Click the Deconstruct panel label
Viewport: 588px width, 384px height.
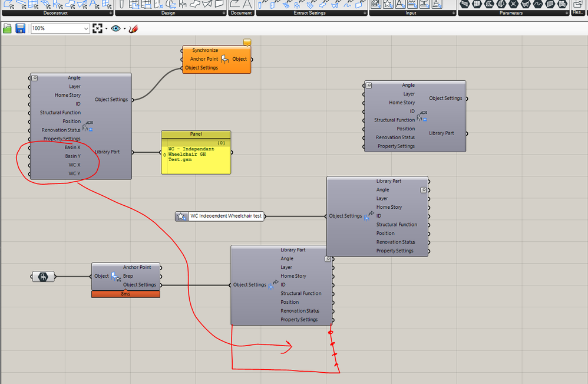pyautogui.click(x=55, y=13)
